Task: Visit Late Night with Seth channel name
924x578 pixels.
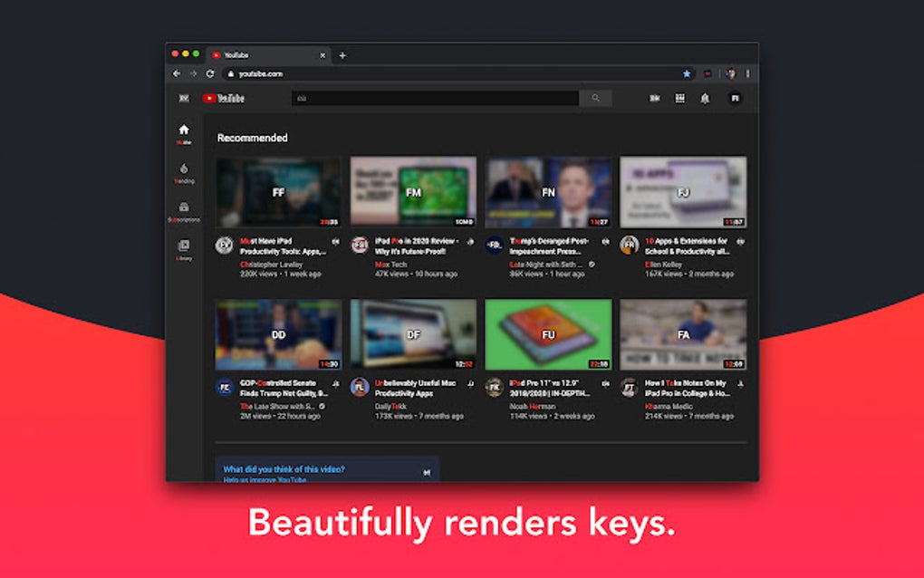Action: 546,265
